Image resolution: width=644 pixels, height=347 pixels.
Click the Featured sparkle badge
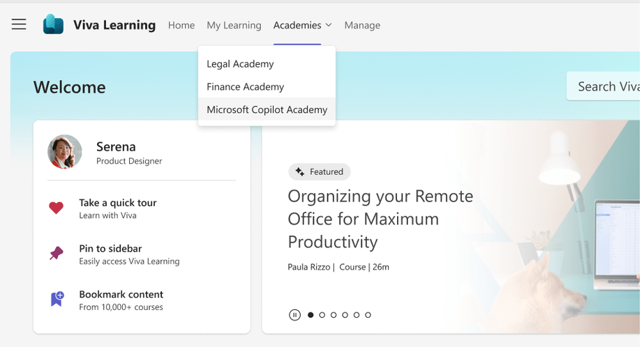point(320,172)
